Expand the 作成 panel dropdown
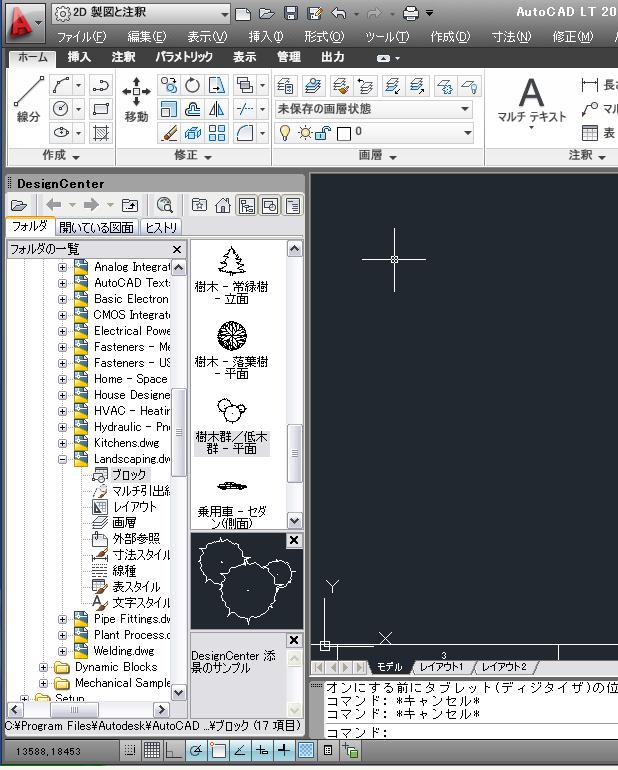This screenshot has height=770, width=618. tap(61, 156)
